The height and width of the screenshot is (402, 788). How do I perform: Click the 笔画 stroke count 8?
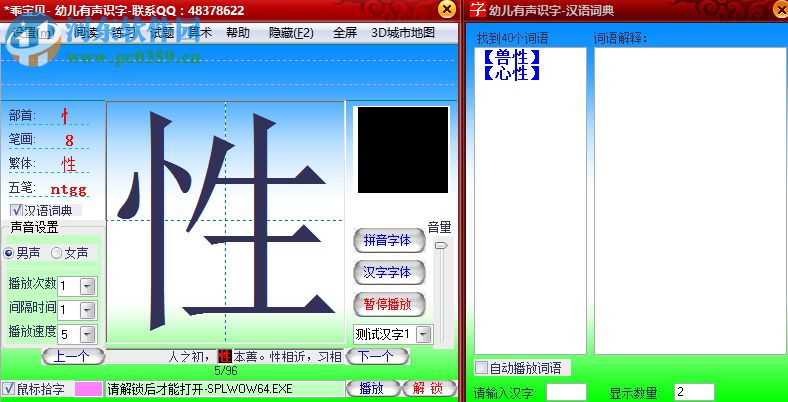pyautogui.click(x=69, y=141)
